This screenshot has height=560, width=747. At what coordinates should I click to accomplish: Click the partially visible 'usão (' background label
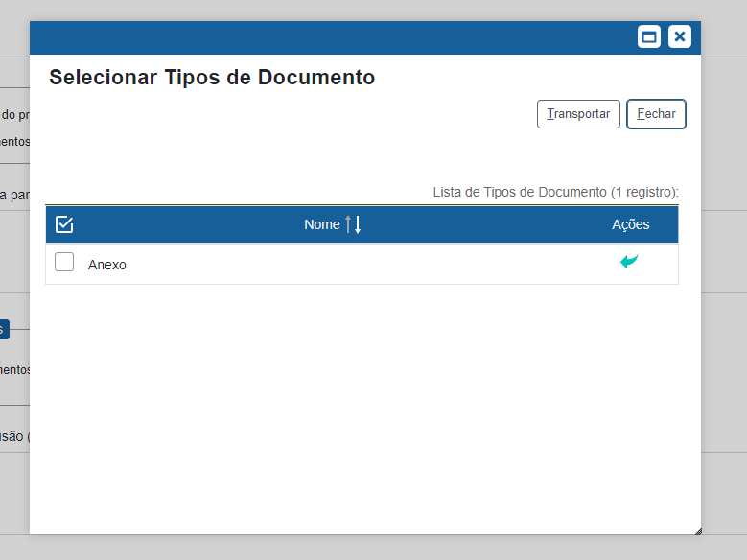pyautogui.click(x=13, y=436)
